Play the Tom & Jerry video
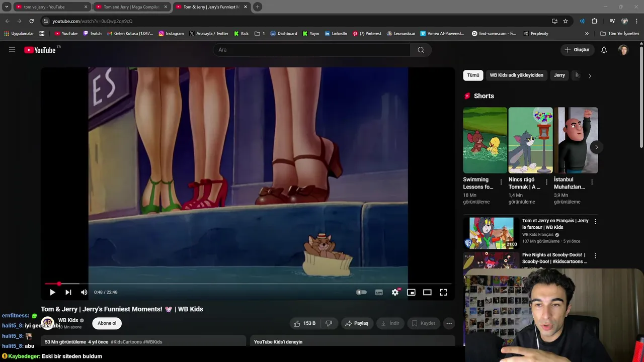The width and height of the screenshot is (644, 362). [x=52, y=292]
